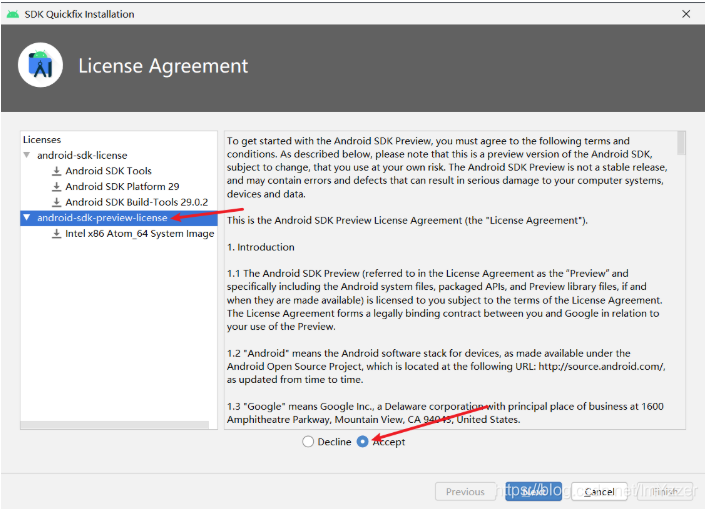Click the Android SDK Tools row
This screenshot has height=509, width=708.
tap(108, 171)
